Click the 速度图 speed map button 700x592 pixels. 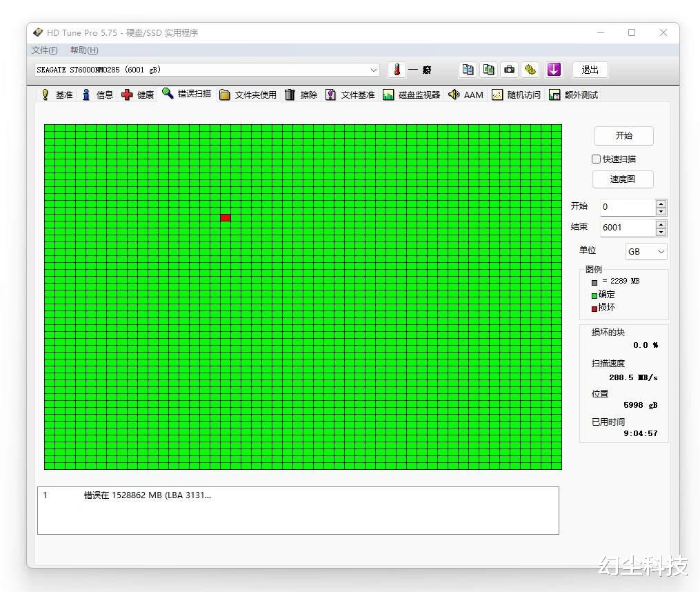point(623,179)
